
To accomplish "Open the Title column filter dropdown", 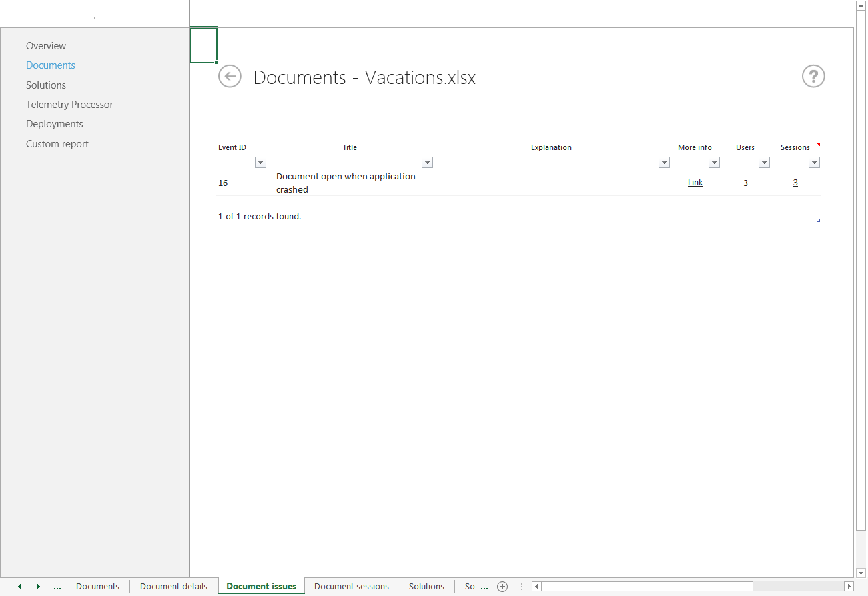I will pyautogui.click(x=427, y=162).
